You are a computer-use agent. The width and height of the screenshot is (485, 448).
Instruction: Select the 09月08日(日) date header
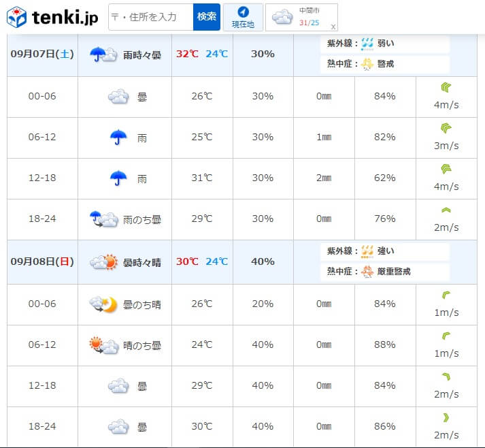point(42,262)
